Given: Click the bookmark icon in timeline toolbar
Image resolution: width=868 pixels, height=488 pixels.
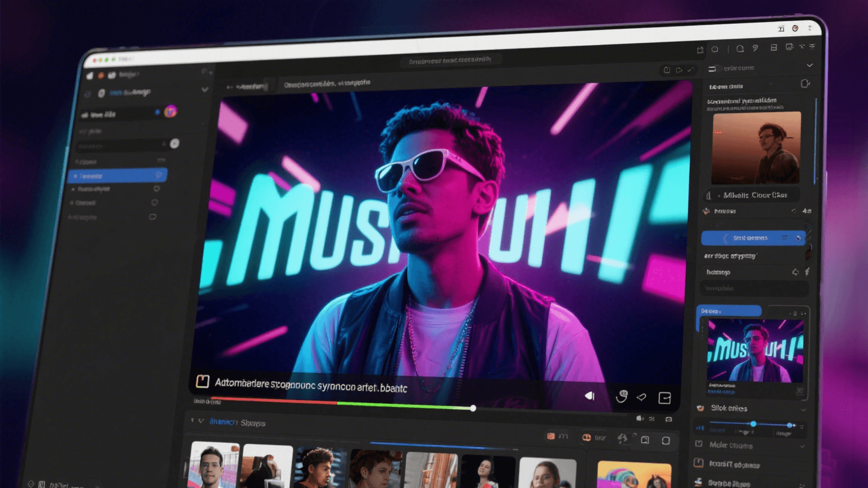Looking at the screenshot, I should 645,439.
